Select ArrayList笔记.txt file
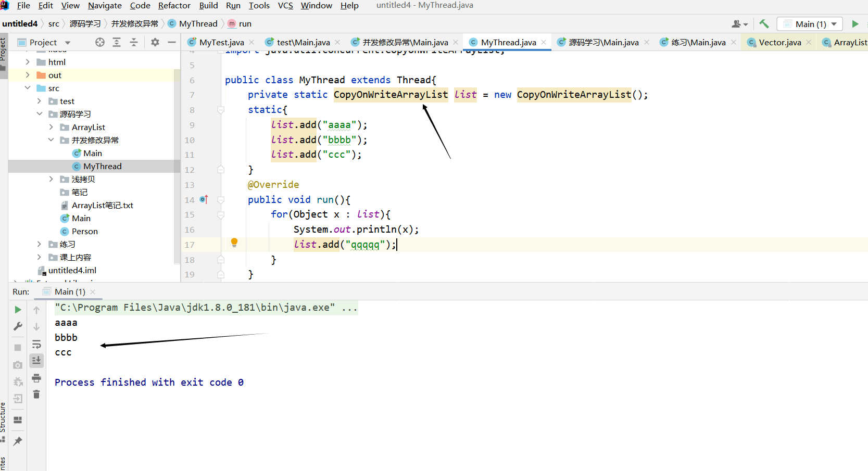 [x=102, y=205]
